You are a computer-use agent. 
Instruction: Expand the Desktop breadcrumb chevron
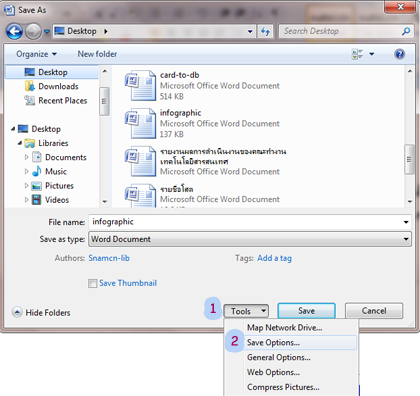(106, 31)
